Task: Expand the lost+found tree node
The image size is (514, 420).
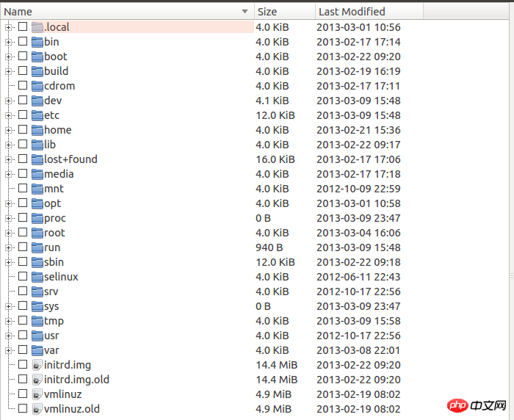Action: (x=8, y=159)
